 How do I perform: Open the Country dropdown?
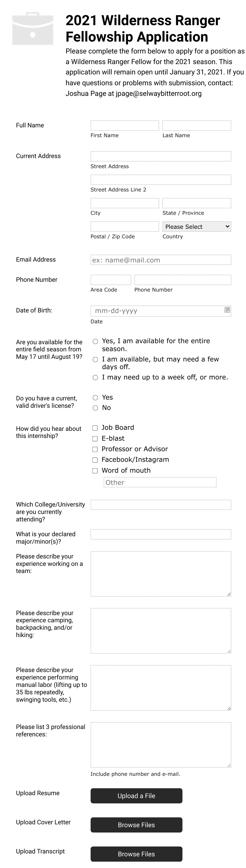pyautogui.click(x=197, y=226)
